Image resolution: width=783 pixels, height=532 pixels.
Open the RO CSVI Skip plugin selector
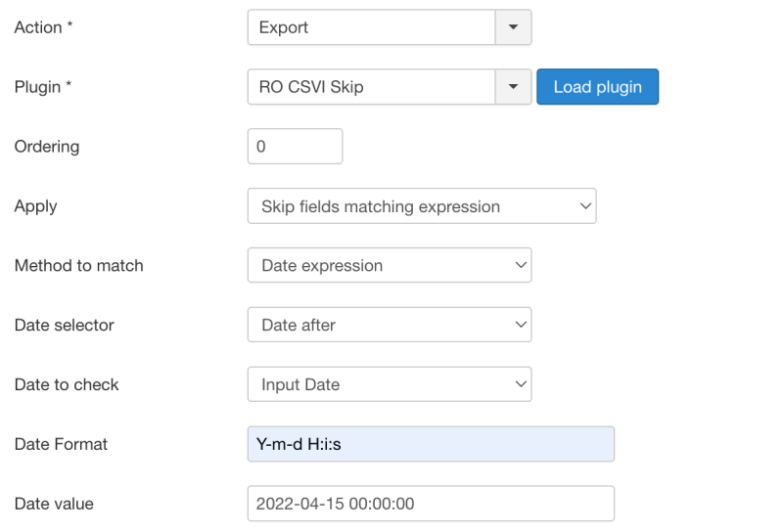(372, 87)
